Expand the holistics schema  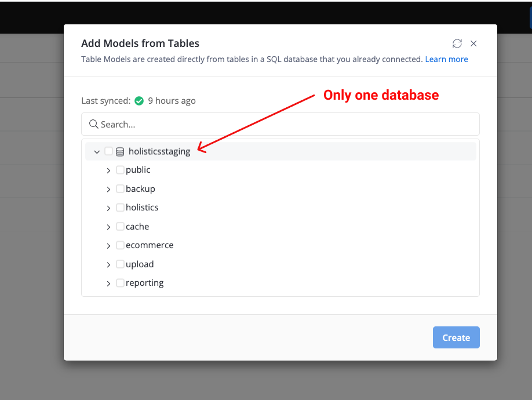(108, 207)
